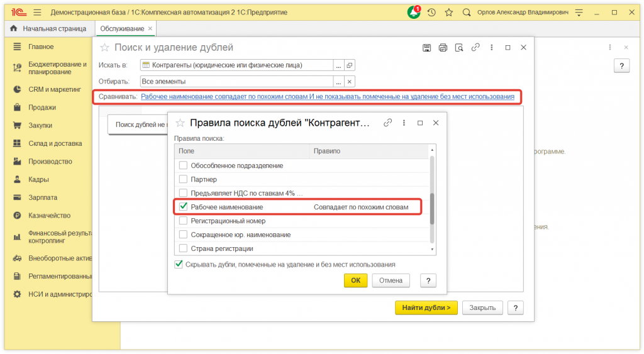Click the Поле column header
The height and width of the screenshot is (354, 644).
coord(242,151)
